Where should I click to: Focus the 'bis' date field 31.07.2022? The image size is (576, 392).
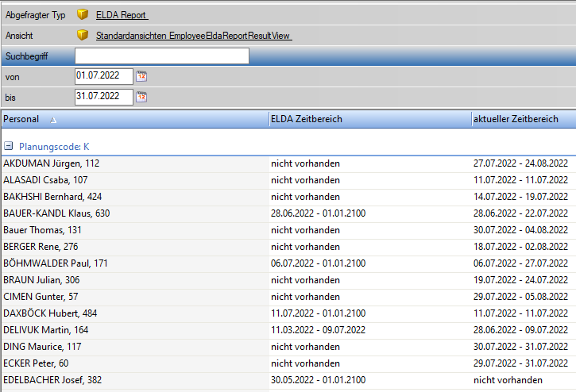(103, 97)
